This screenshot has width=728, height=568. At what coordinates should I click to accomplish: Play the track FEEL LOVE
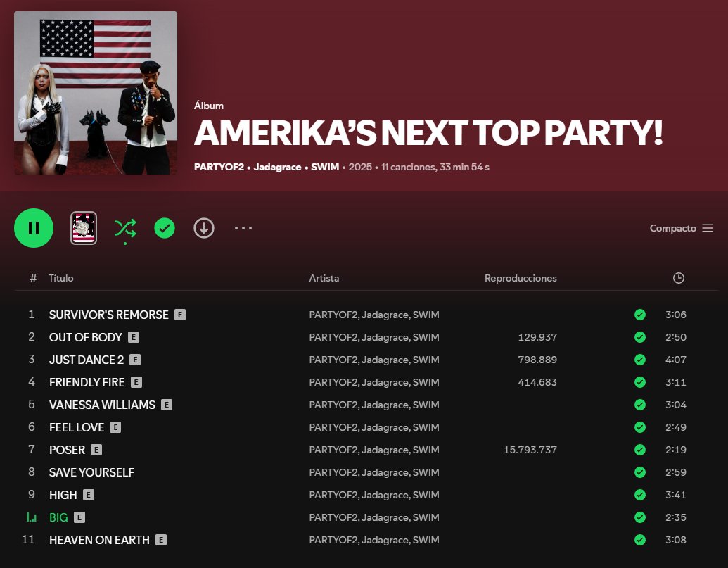pyautogui.click(x=77, y=427)
